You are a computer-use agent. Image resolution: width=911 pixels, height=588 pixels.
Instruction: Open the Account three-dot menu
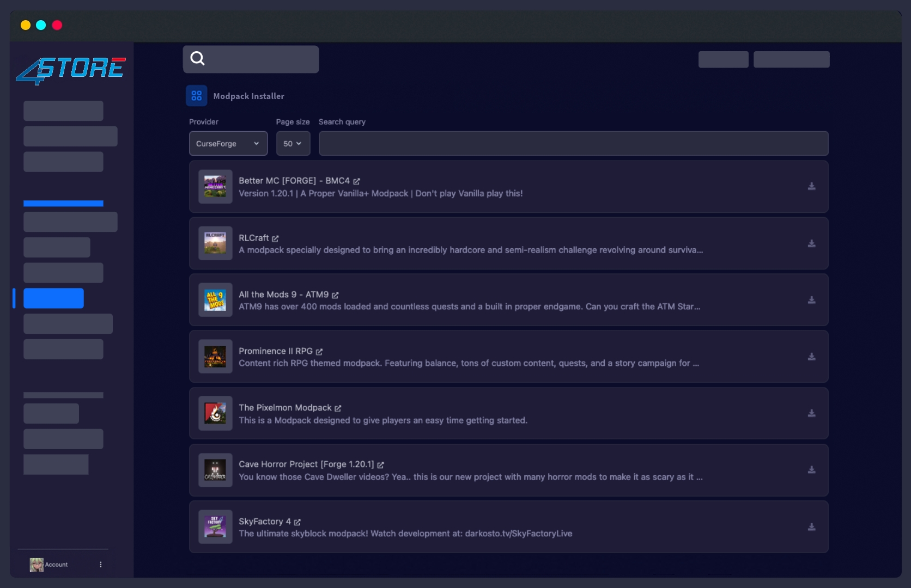click(x=100, y=565)
